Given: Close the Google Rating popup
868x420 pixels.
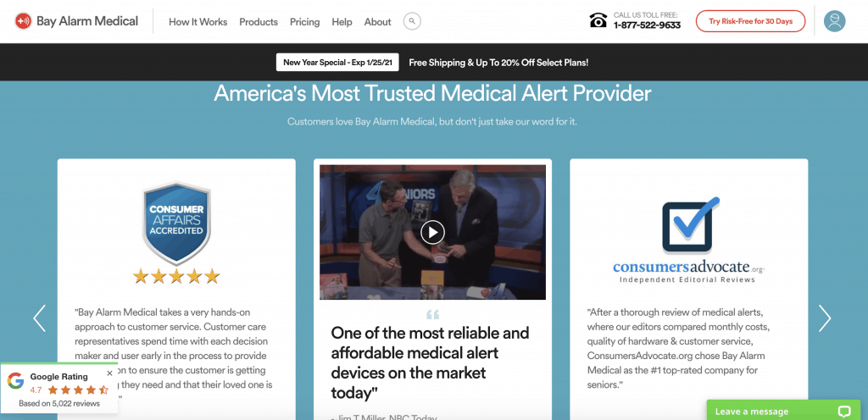Looking at the screenshot, I should click(109, 373).
